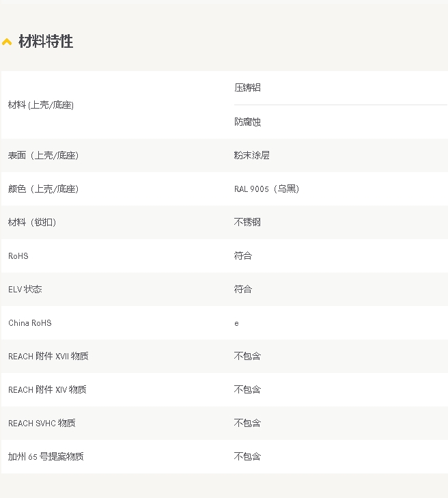Click 不包含 in 加州 65 号提案物质 row

click(x=247, y=457)
